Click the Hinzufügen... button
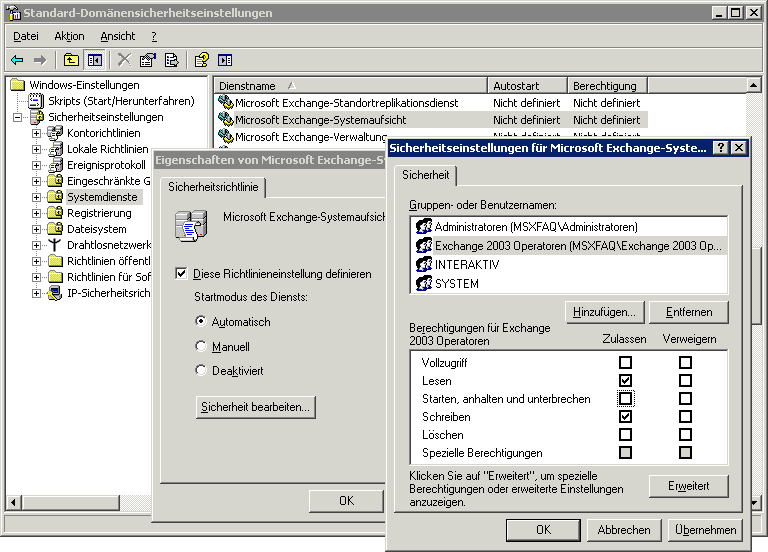Screen dimensions: 768x552 point(604,312)
